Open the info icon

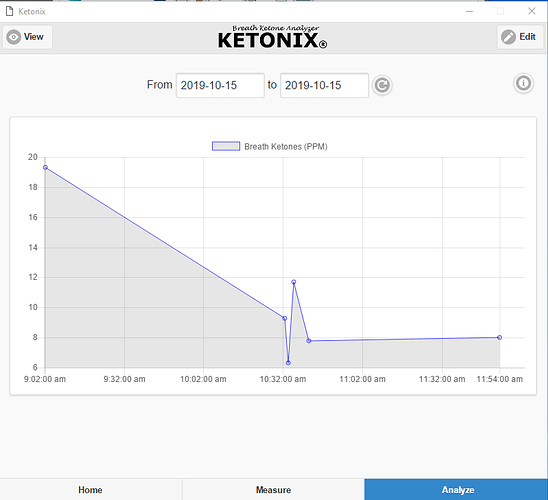523,84
